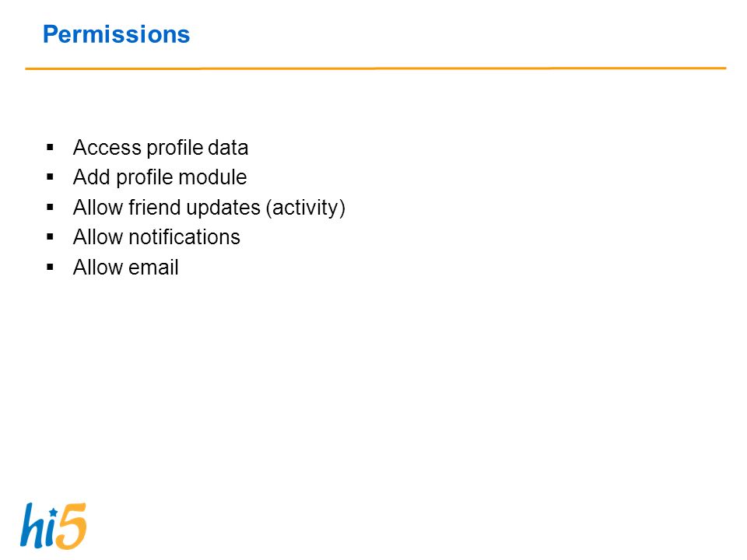Click bullet marker before Add profile module
The image size is (747, 560).
50,177
